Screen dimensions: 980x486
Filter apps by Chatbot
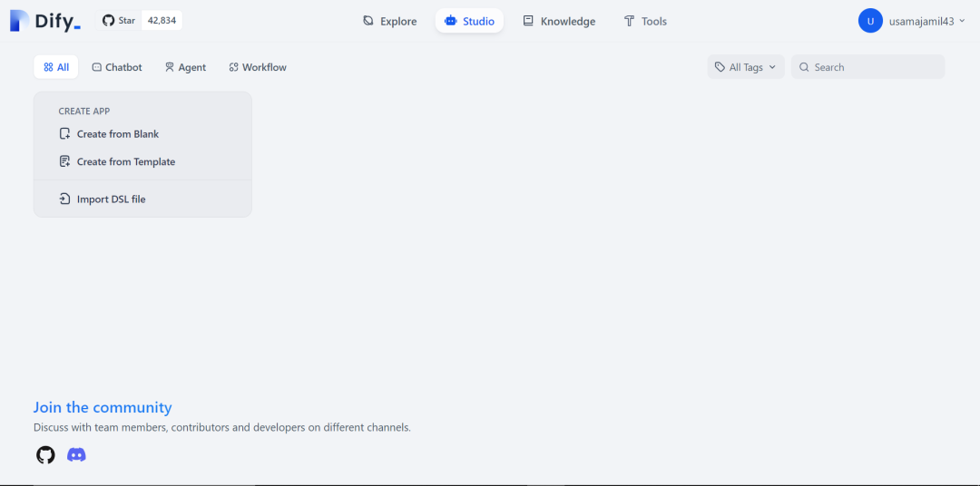[117, 67]
